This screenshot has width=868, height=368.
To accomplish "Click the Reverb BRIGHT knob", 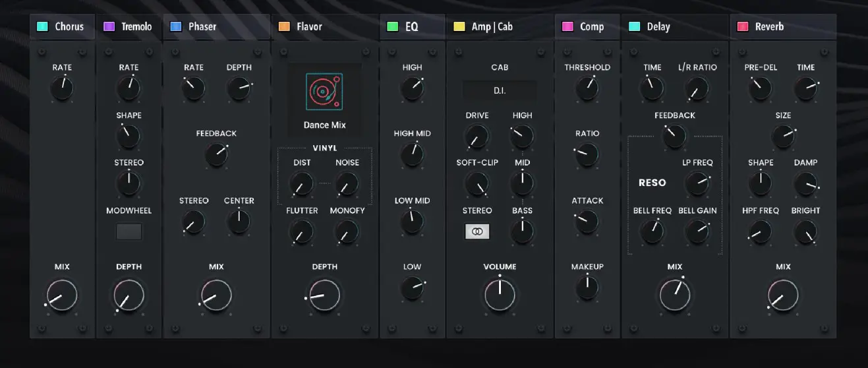I will tap(805, 232).
